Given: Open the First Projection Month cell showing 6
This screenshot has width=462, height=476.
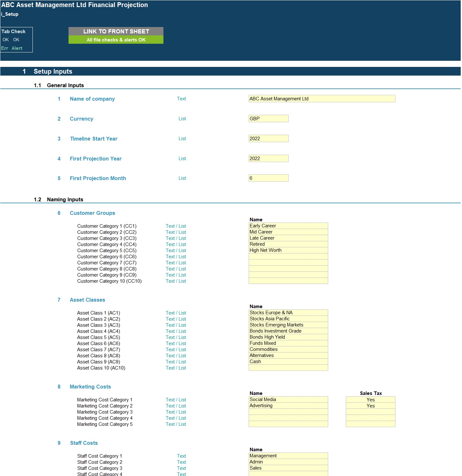Looking at the screenshot, I should click(x=269, y=178).
